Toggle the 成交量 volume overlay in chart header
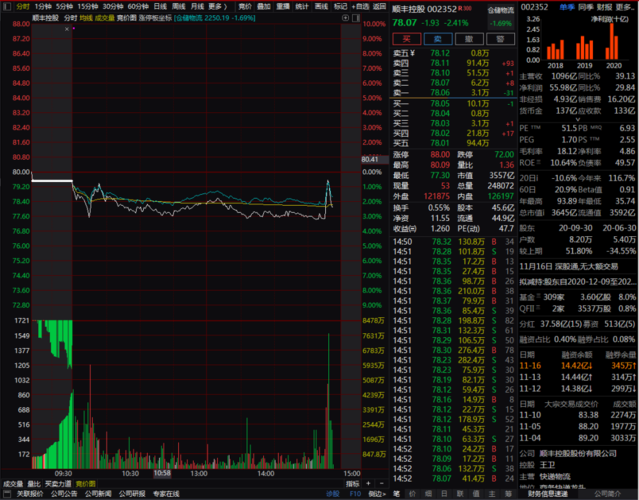The width and height of the screenshot is (639, 500). pyautogui.click(x=105, y=18)
